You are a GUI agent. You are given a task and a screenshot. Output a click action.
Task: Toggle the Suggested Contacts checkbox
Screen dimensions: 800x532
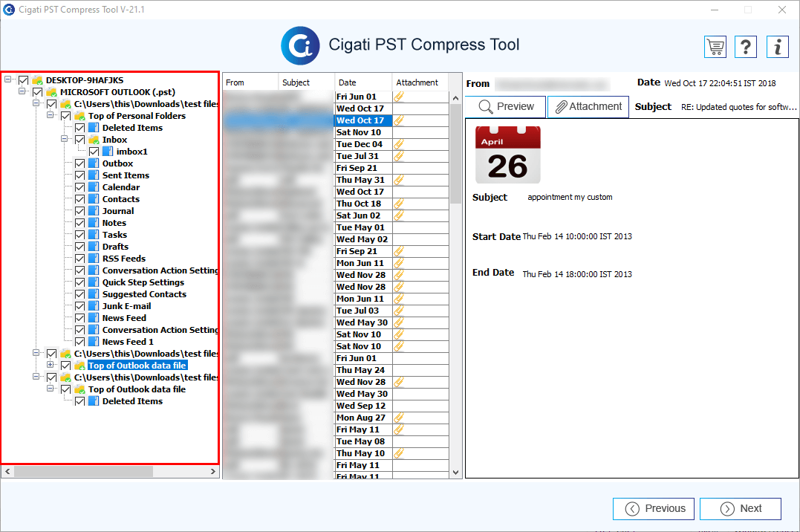pos(79,294)
